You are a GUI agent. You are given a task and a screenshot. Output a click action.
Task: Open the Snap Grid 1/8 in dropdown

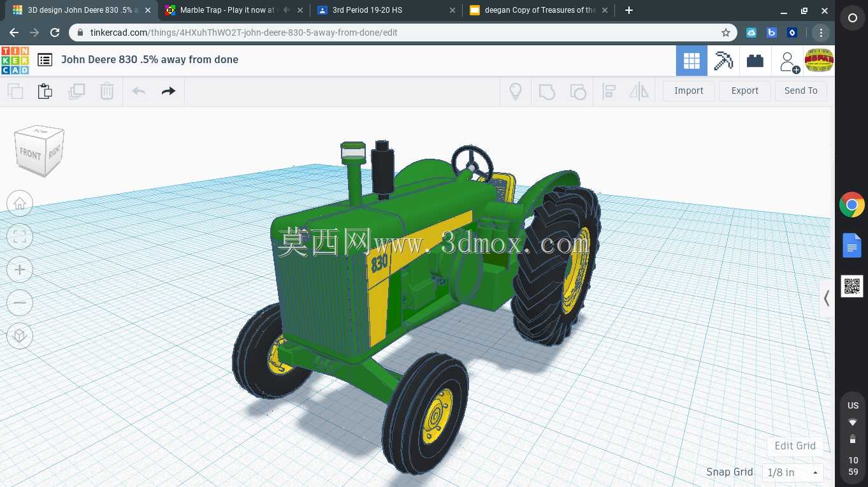(793, 472)
